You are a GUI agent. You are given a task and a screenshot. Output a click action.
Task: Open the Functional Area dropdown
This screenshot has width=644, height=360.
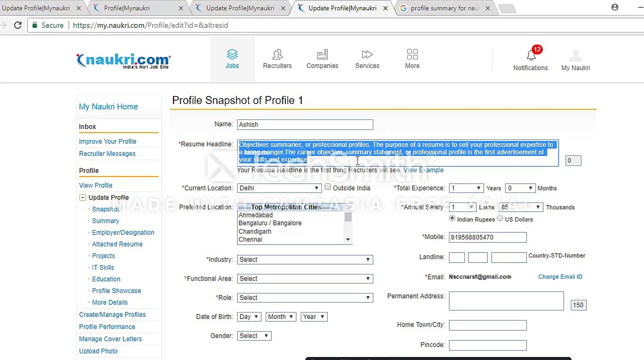(x=305, y=278)
